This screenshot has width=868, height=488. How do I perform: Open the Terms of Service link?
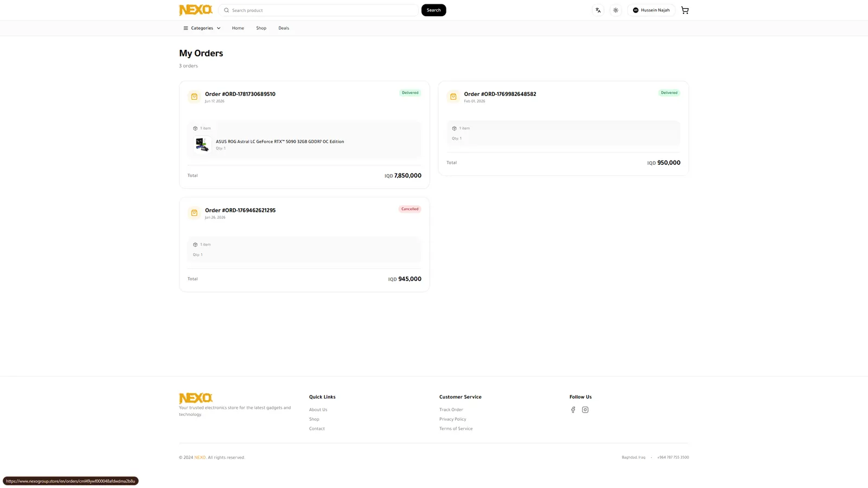click(456, 429)
